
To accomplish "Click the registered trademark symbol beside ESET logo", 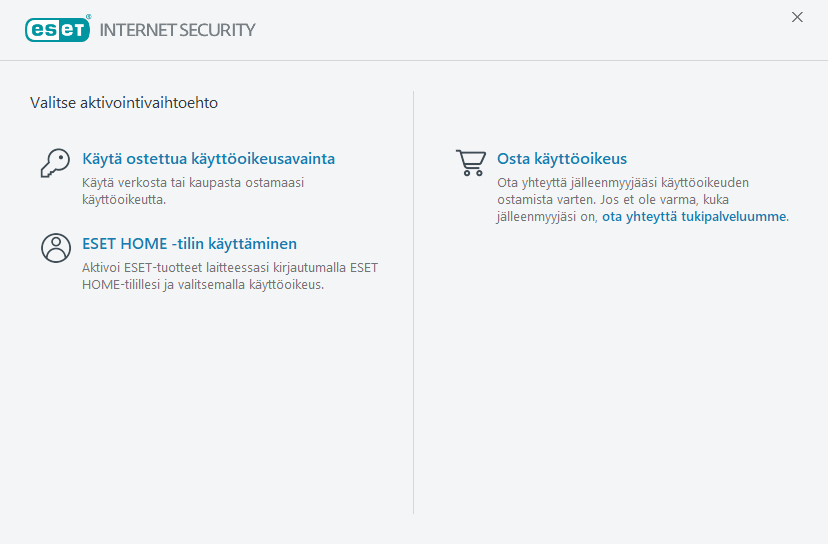I will click(88, 18).
